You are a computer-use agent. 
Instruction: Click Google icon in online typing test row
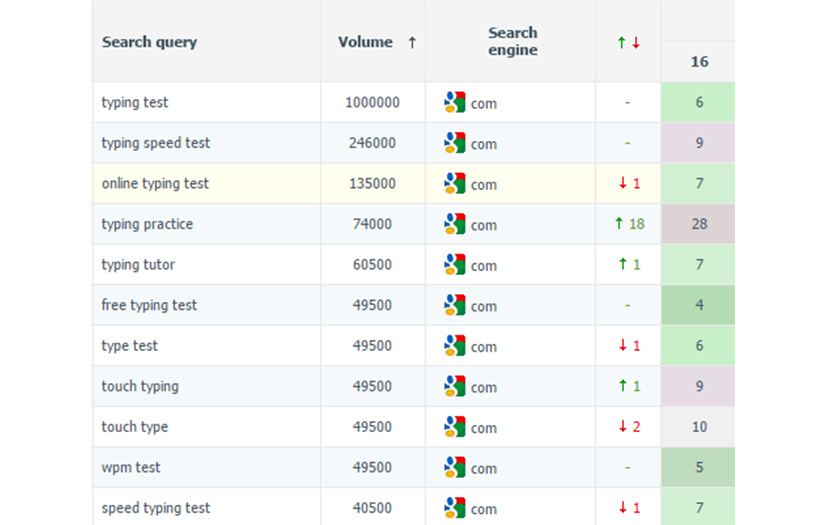[455, 183]
